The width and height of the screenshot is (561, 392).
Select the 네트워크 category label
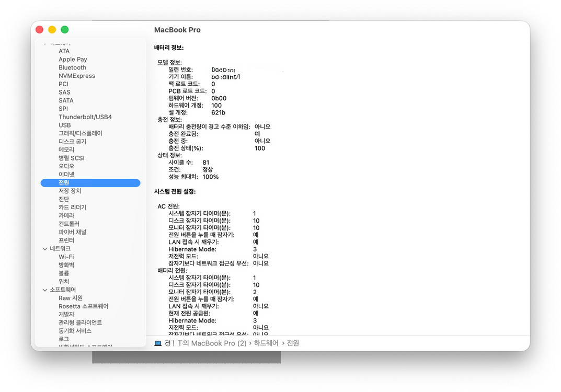click(x=60, y=249)
